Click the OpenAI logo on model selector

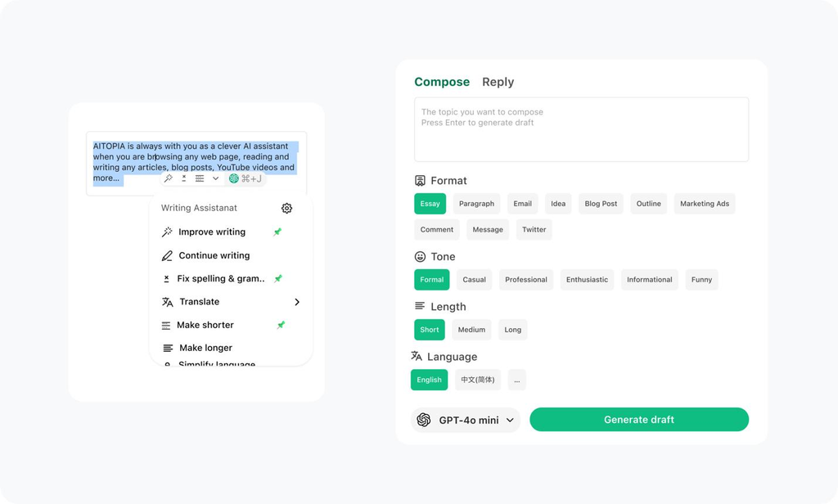pyautogui.click(x=424, y=420)
